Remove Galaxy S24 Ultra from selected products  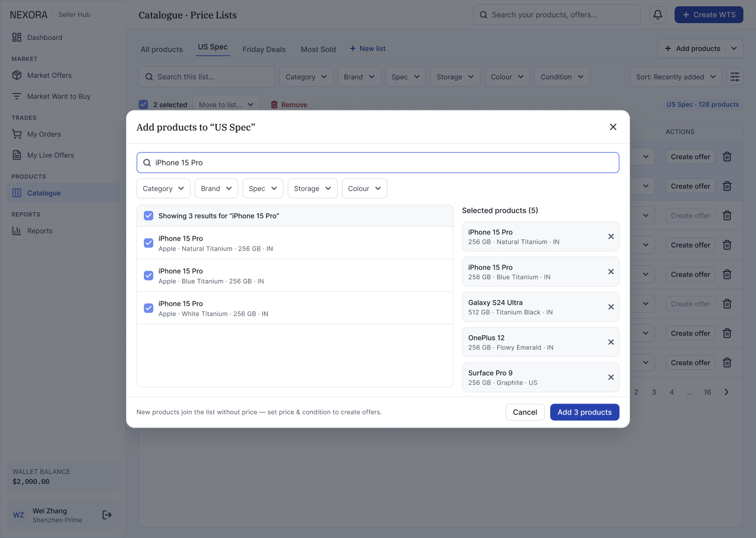pos(611,307)
